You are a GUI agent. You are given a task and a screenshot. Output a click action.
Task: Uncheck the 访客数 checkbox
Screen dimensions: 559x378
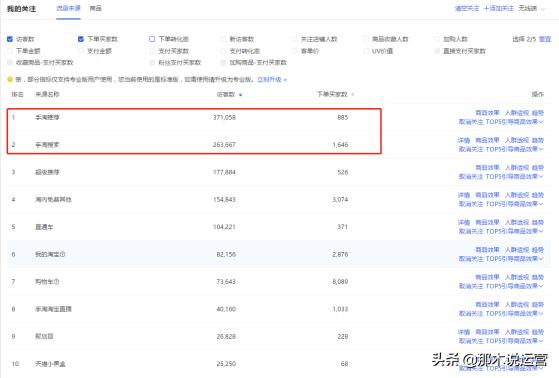click(x=10, y=39)
